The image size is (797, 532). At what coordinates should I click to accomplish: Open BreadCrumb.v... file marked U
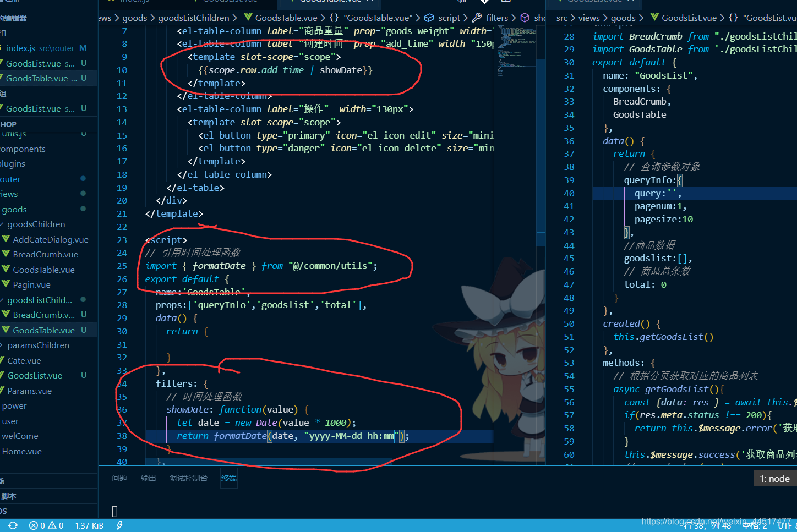point(43,315)
